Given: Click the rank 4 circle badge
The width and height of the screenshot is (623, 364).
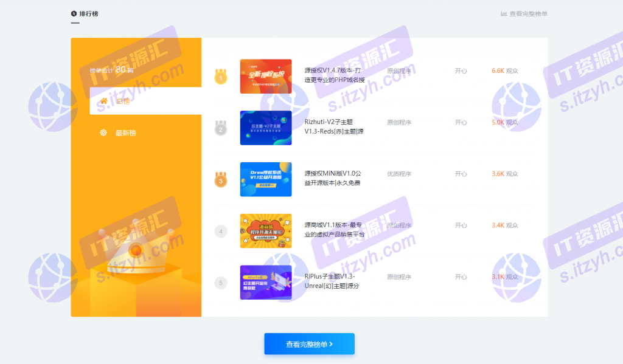Looking at the screenshot, I should pyautogui.click(x=221, y=232).
